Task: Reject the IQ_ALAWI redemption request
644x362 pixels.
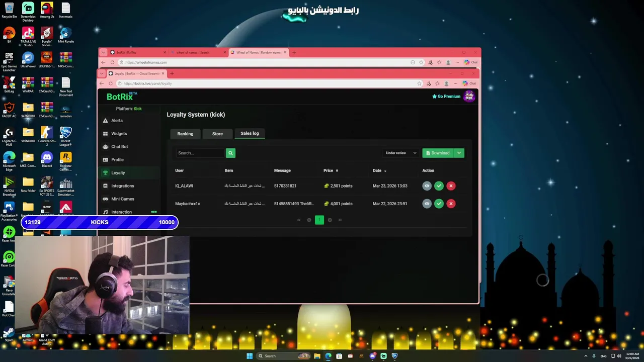Action: pos(451,186)
